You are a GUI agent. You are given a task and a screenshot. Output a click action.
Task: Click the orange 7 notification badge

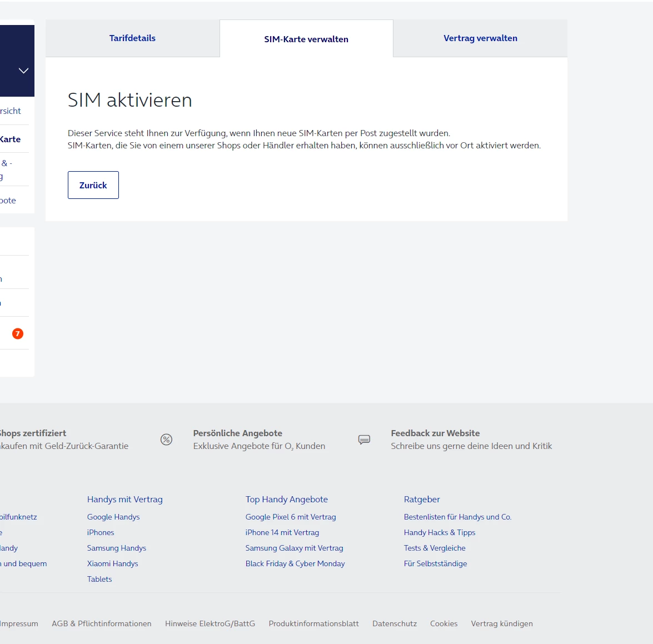coord(18,333)
